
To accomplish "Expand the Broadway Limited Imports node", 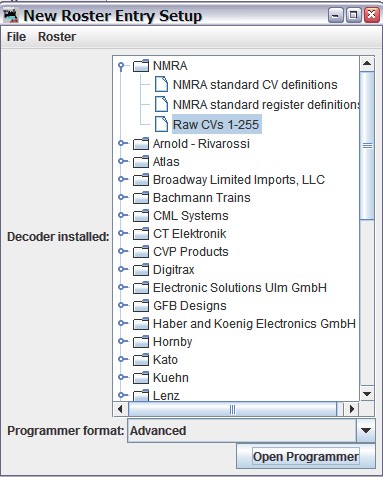I will pyautogui.click(x=123, y=179).
